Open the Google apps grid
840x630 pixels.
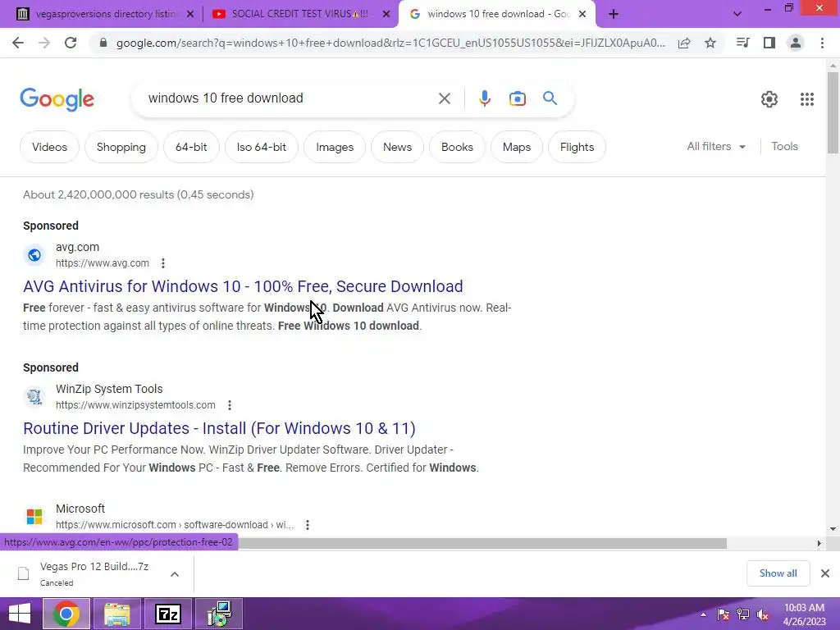(x=807, y=99)
